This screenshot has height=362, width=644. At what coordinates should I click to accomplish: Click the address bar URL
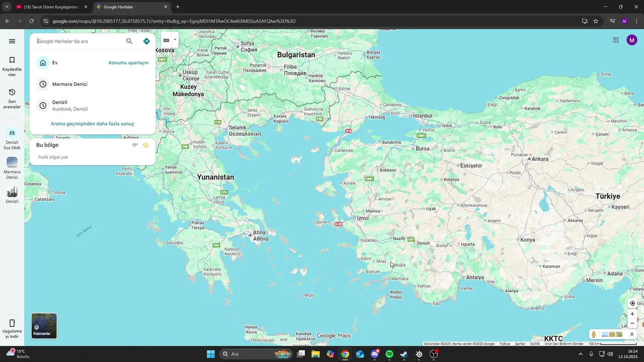click(174, 21)
